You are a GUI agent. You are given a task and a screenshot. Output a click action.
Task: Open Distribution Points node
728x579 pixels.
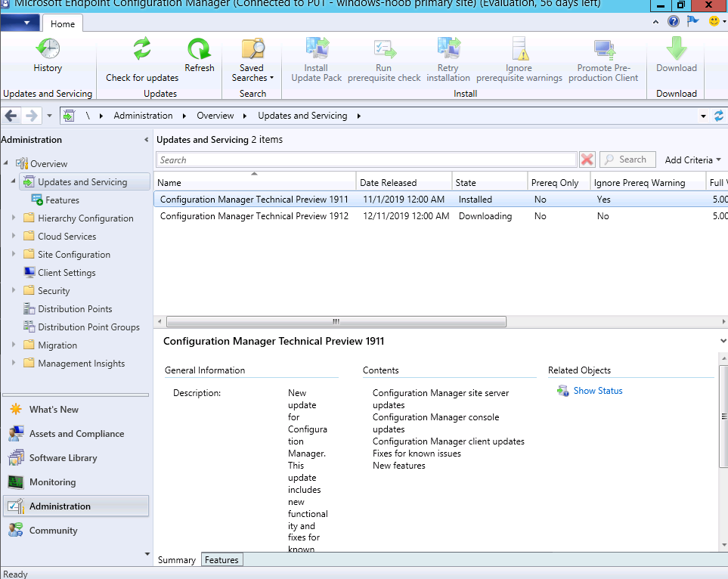click(x=68, y=308)
